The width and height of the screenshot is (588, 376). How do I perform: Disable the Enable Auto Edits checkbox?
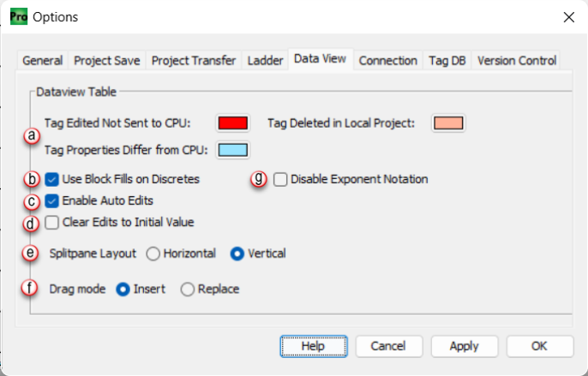(x=52, y=201)
